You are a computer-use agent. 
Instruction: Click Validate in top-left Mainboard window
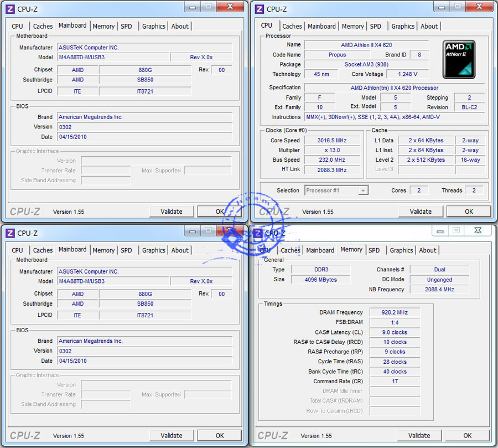click(172, 212)
